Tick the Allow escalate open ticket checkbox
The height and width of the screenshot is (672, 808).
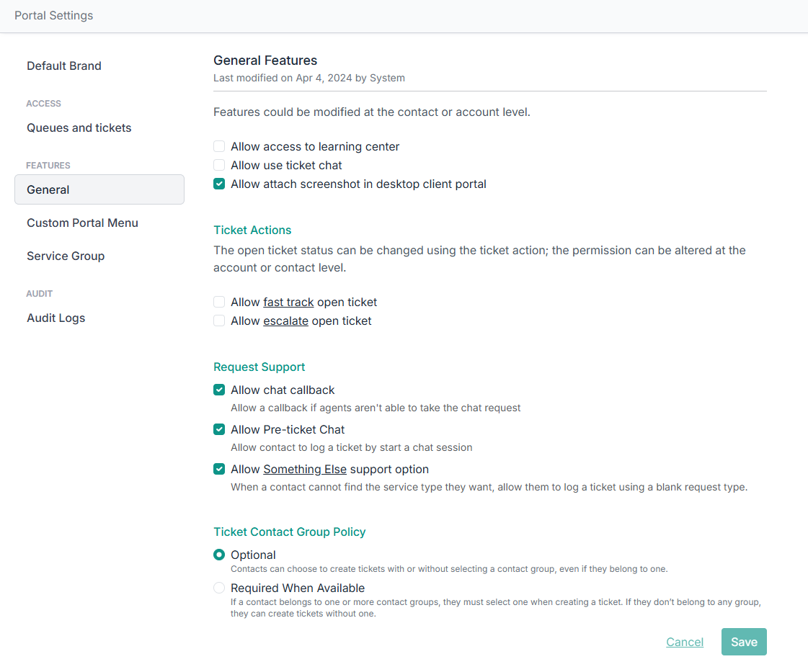tap(219, 321)
